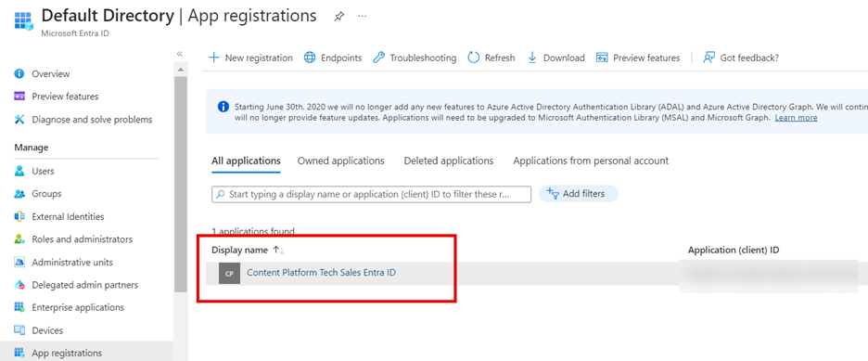Switch to Applications from personal account tab

coord(591,161)
